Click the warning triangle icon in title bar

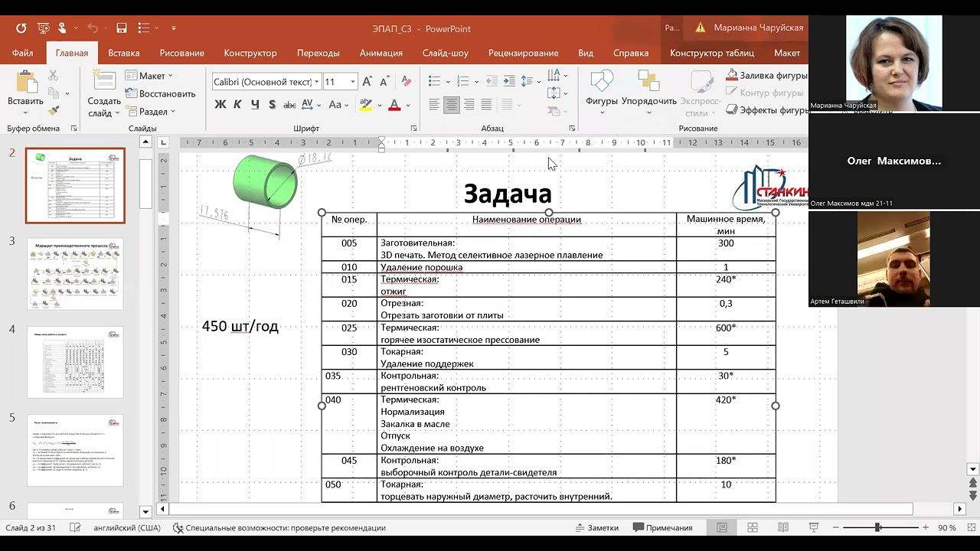(701, 28)
